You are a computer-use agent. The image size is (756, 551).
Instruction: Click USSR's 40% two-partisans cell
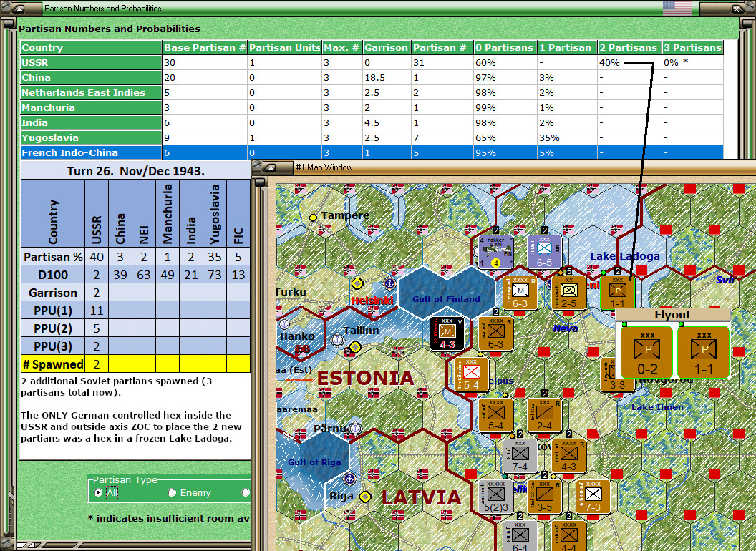(629, 63)
